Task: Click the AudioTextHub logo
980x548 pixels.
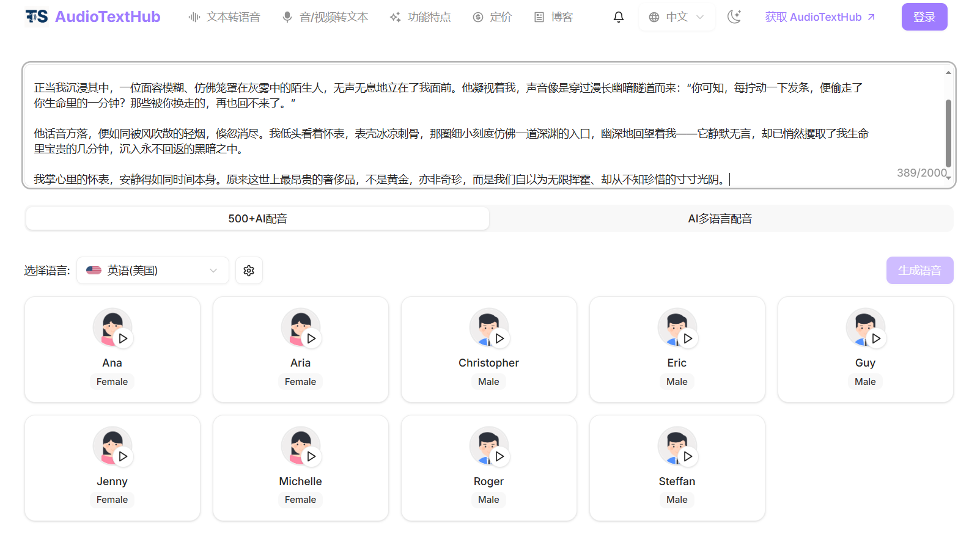Action: (x=93, y=17)
